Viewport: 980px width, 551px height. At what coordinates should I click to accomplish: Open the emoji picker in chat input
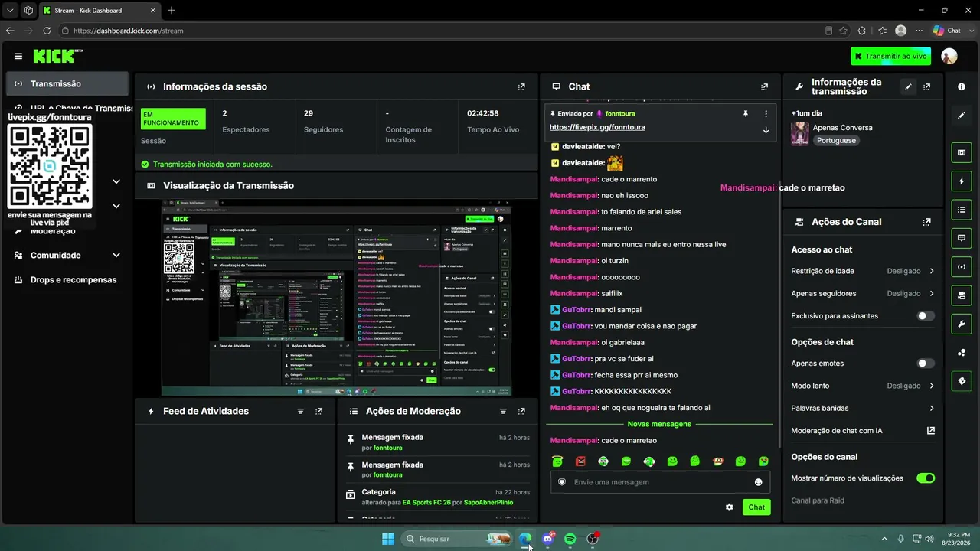(759, 482)
